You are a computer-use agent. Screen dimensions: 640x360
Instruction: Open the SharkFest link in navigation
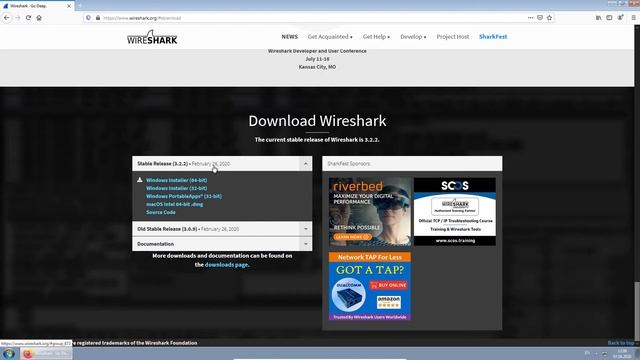[x=493, y=36]
